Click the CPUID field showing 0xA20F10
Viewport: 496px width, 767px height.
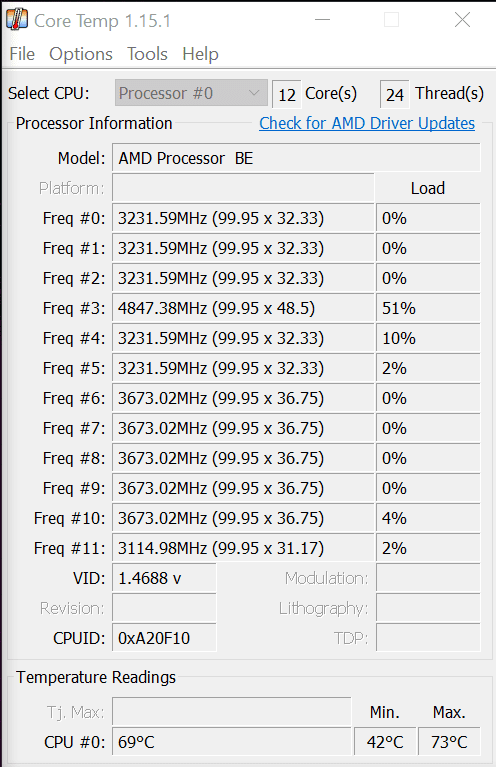tap(164, 638)
